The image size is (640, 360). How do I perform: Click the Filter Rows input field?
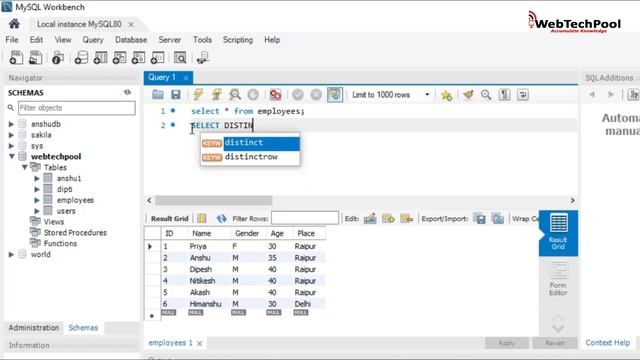pos(305,218)
